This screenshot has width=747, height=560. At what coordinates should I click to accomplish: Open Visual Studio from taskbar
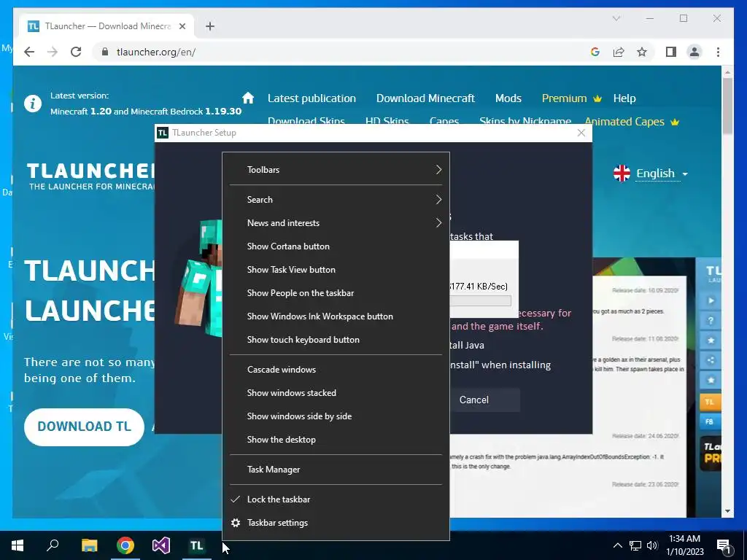pos(161,545)
